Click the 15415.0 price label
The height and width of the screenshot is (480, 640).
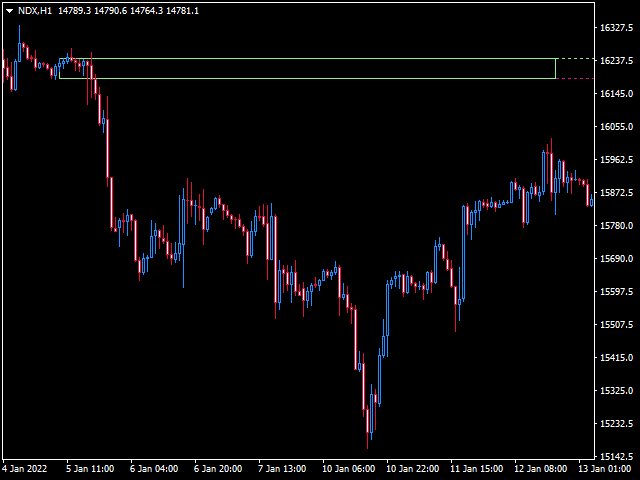coord(616,358)
